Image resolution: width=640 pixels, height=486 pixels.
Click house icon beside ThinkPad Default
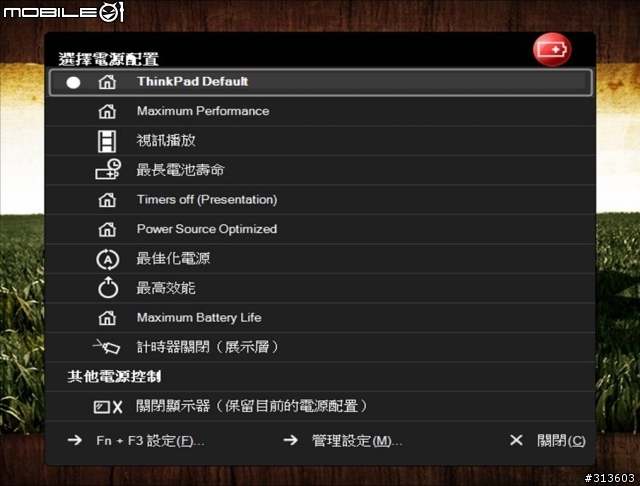[x=107, y=82]
